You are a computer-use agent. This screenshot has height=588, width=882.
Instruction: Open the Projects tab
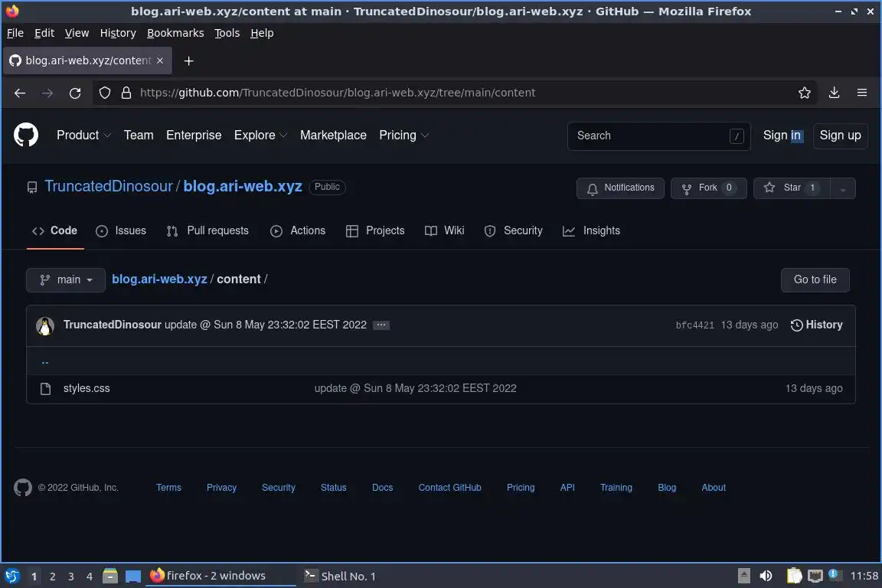375,230
